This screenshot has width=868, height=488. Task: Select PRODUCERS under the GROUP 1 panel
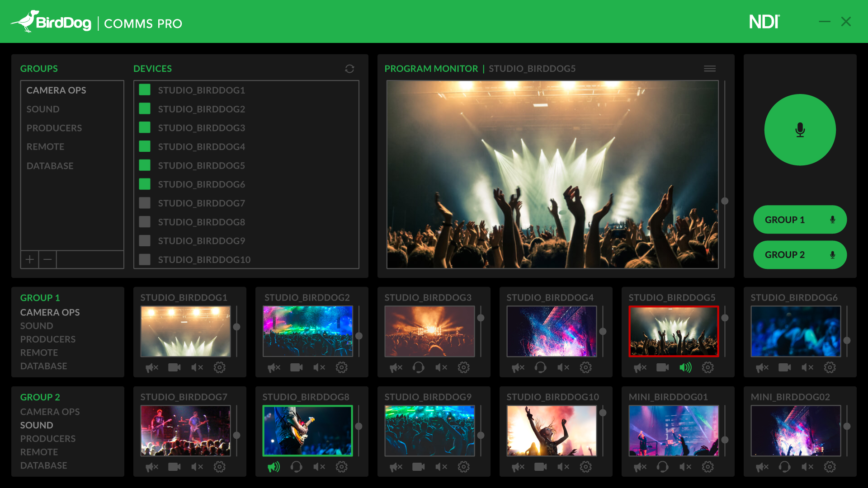pyautogui.click(x=48, y=339)
